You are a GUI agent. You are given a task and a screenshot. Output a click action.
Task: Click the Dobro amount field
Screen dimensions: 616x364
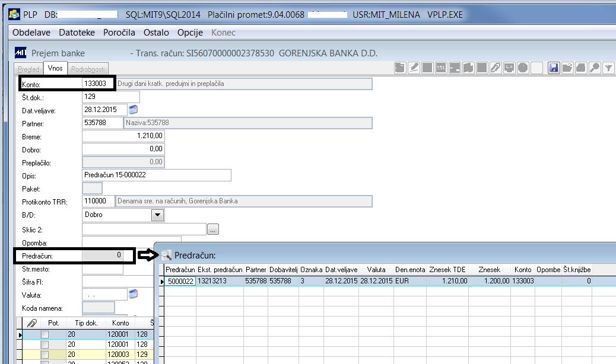pos(123,149)
